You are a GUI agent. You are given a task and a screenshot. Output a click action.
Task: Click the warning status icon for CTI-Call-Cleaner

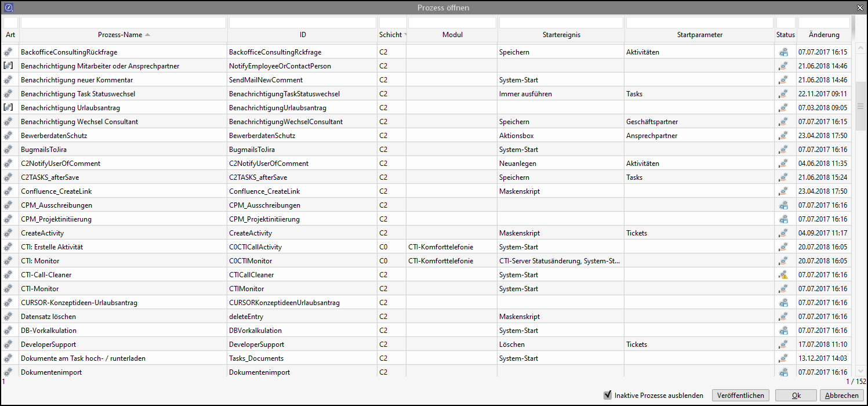click(x=783, y=275)
